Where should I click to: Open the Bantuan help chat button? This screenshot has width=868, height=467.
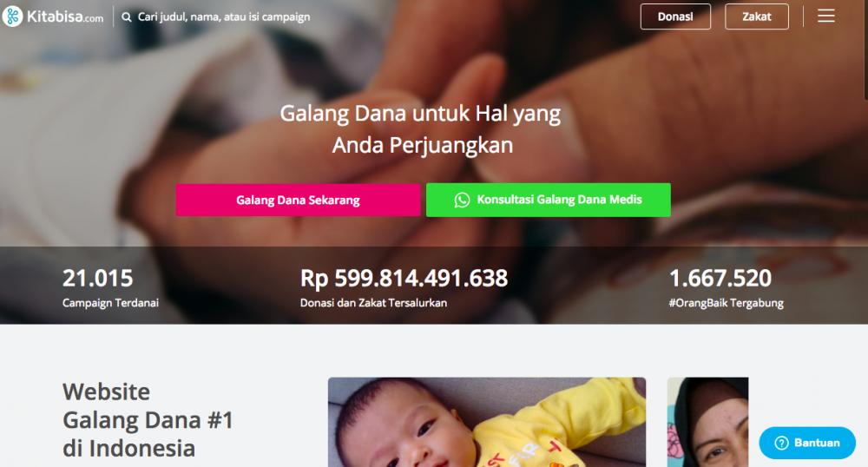pos(807,443)
